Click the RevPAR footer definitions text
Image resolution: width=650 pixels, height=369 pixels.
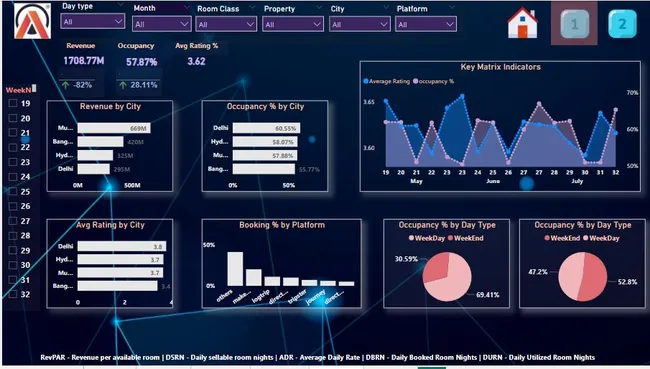(318, 357)
